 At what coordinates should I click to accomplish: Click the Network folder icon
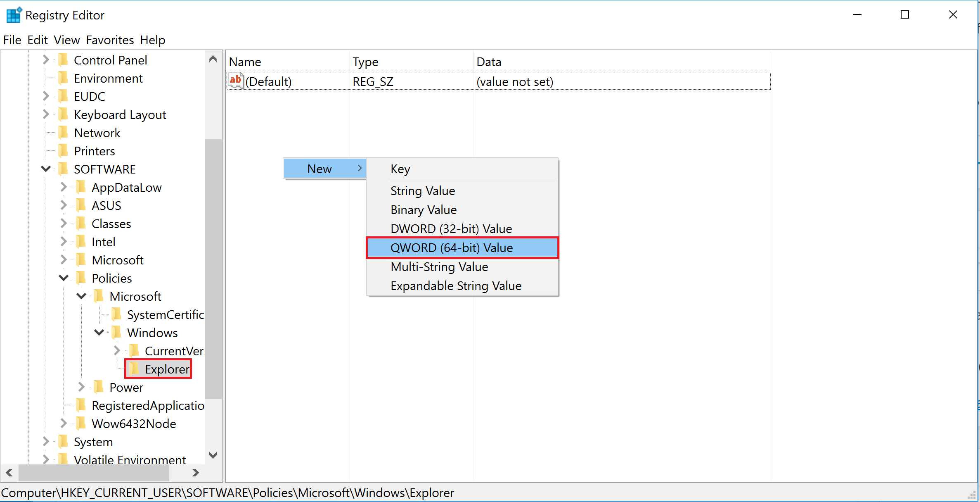(x=63, y=133)
